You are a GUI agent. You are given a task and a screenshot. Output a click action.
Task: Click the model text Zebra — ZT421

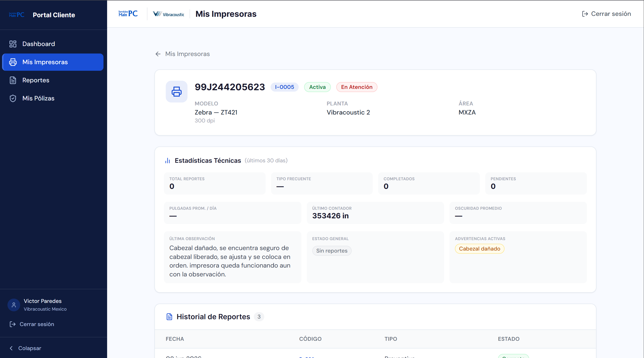(x=216, y=112)
